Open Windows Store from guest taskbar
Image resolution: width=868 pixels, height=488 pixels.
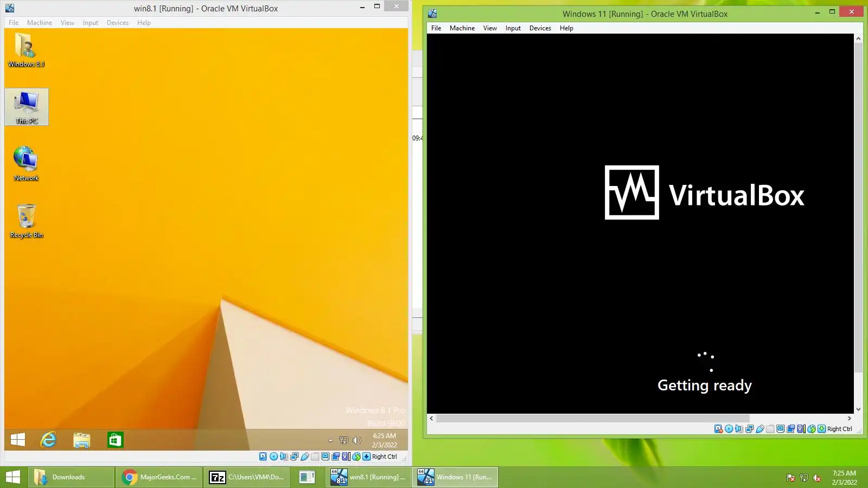coord(115,440)
